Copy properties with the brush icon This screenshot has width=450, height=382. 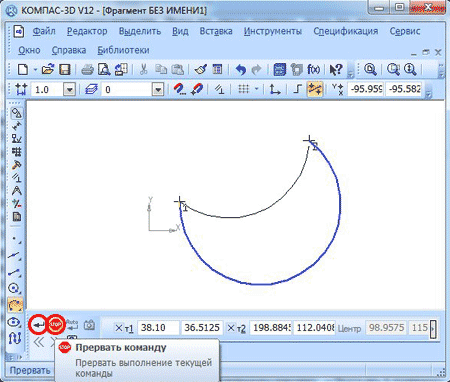pos(200,70)
